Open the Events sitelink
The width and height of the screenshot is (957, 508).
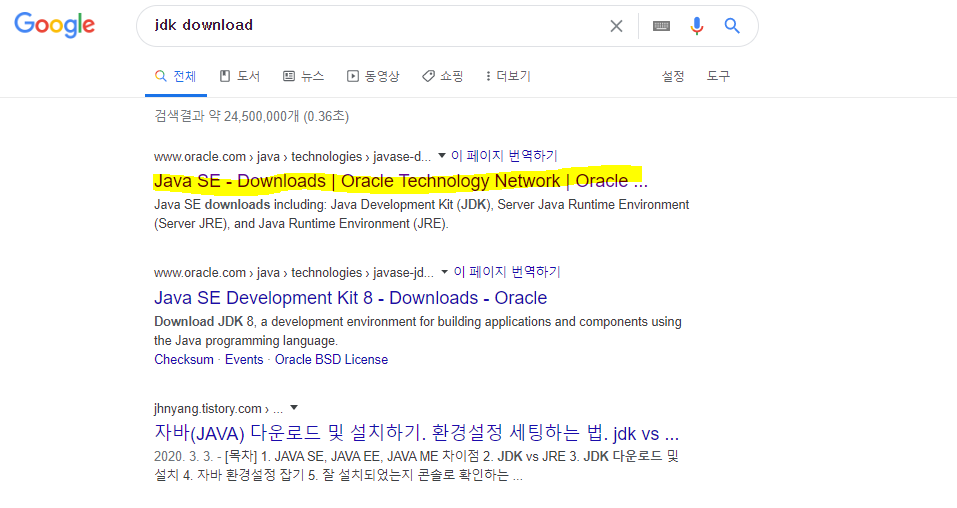pos(244,360)
